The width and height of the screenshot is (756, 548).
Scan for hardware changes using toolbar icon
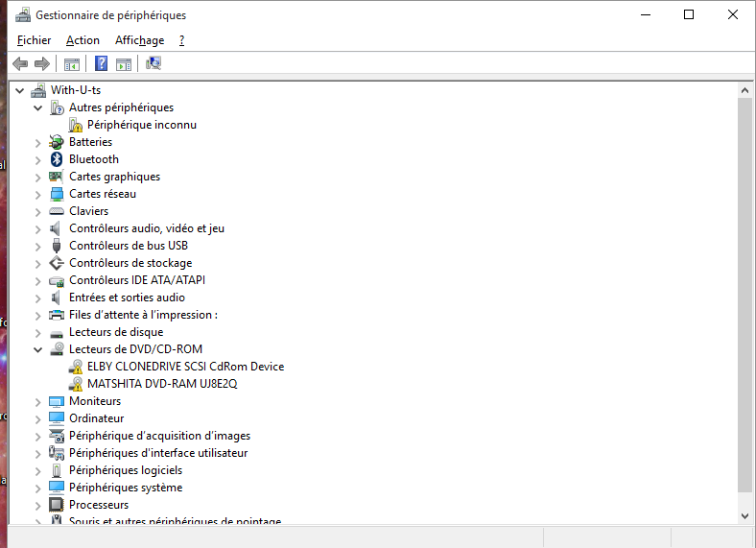[x=154, y=64]
